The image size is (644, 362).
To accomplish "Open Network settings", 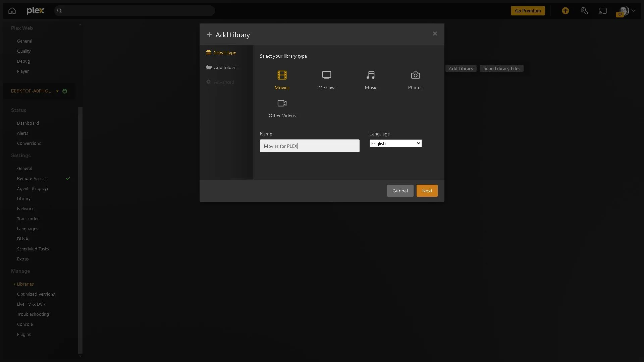I will tap(25, 208).
